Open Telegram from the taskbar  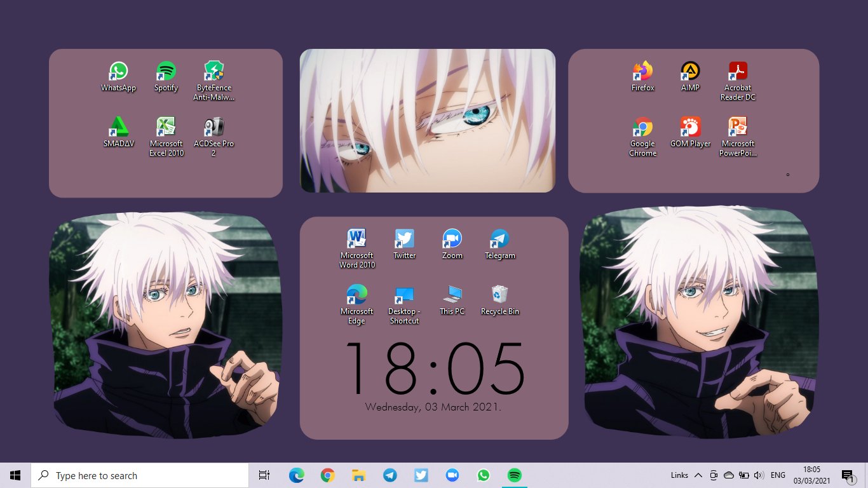coord(390,475)
